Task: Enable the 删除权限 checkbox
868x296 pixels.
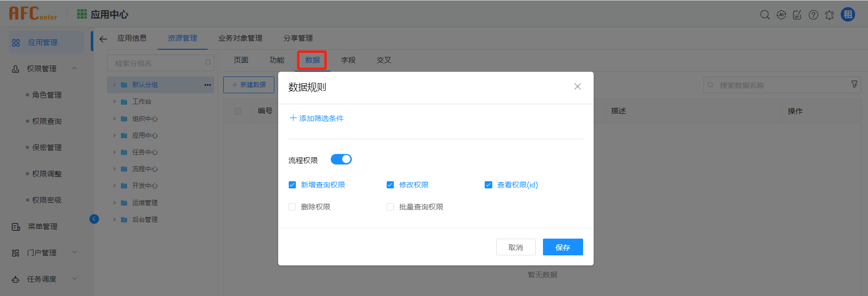Action: point(293,207)
